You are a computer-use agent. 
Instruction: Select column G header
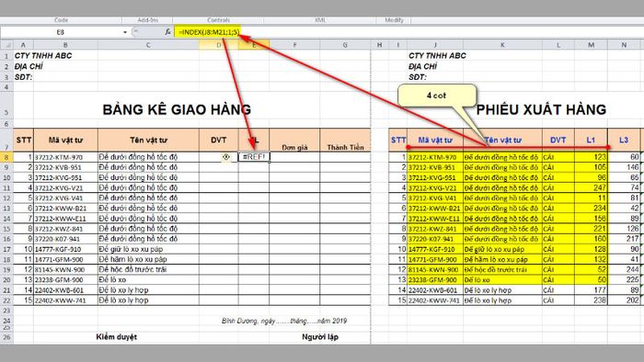345,45
